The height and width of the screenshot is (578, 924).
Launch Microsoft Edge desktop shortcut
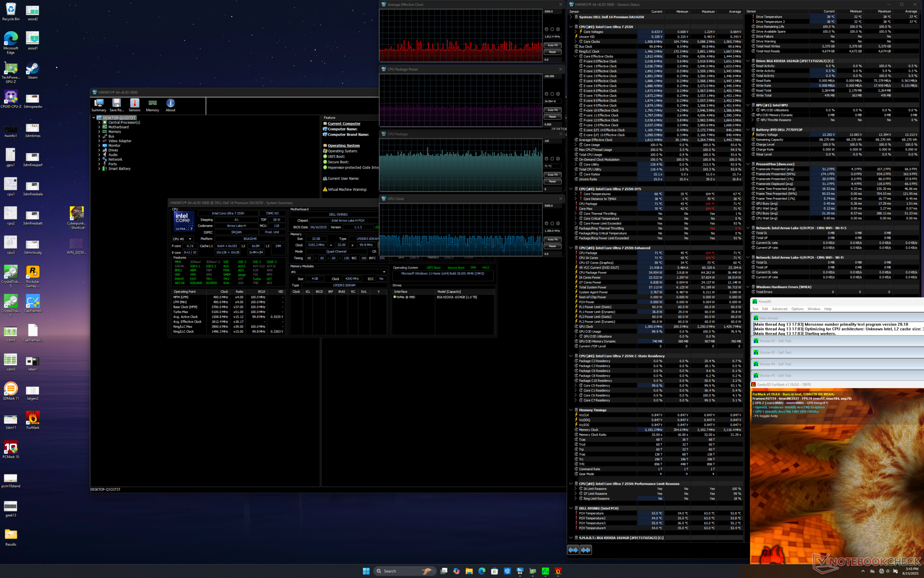[x=11, y=42]
